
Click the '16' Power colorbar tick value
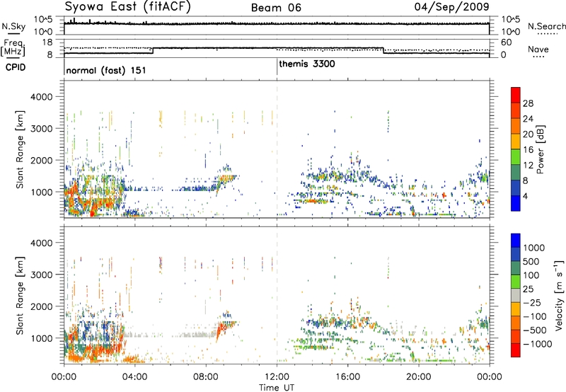coord(528,150)
